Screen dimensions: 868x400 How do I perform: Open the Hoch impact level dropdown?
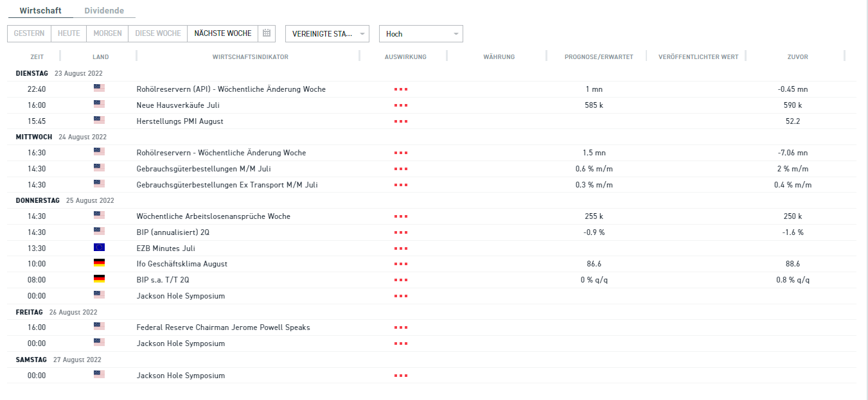[421, 33]
